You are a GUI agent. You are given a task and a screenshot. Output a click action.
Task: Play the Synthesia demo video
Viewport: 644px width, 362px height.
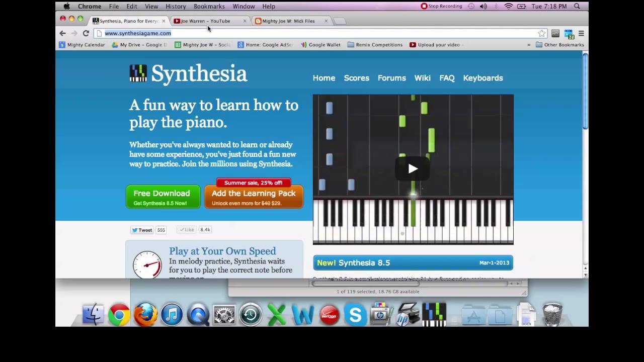[413, 168]
